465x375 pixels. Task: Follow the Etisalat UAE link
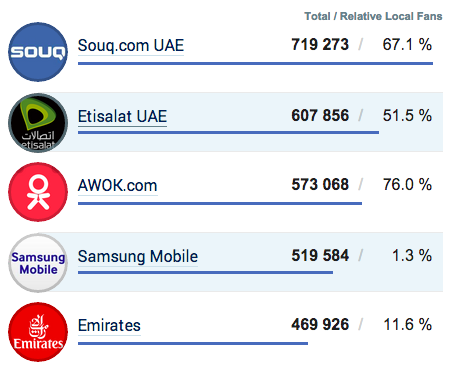pos(122,116)
